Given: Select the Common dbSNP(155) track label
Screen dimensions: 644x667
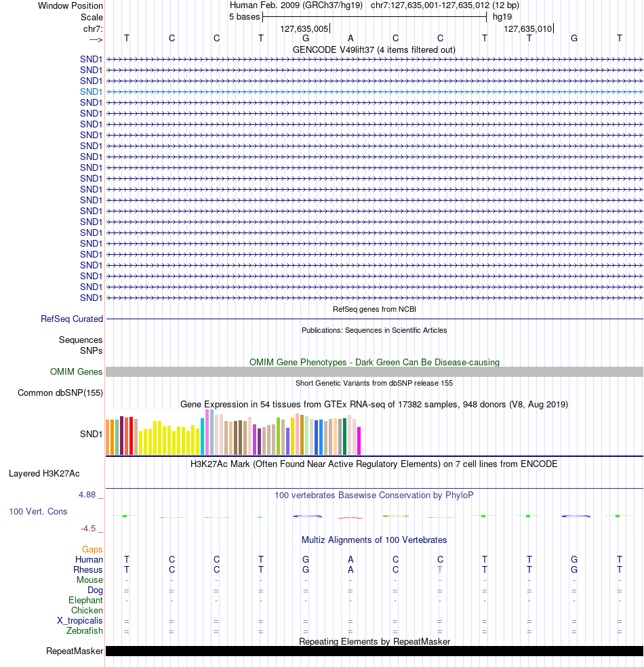Looking at the screenshot, I should click(x=60, y=392).
